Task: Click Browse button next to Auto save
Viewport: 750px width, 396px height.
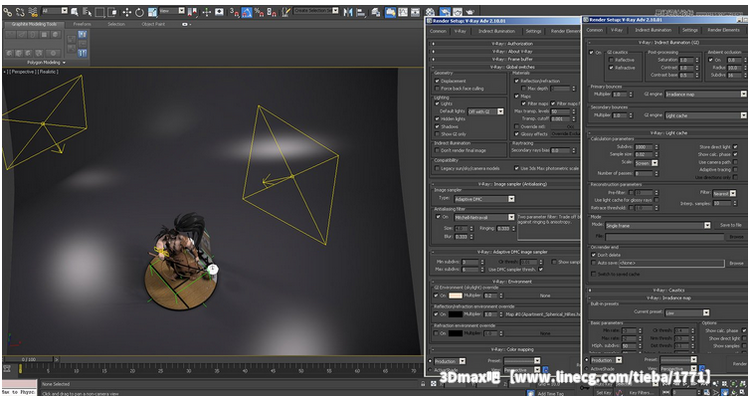Action: tap(736, 263)
